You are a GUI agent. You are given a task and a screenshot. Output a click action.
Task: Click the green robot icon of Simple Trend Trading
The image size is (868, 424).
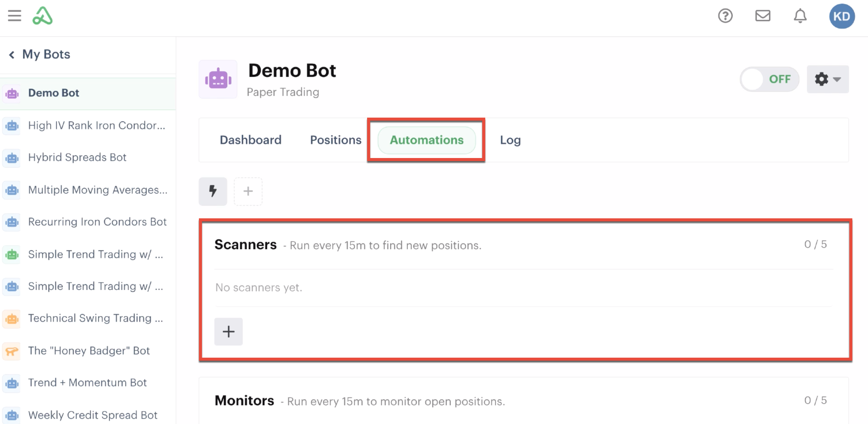[12, 255]
